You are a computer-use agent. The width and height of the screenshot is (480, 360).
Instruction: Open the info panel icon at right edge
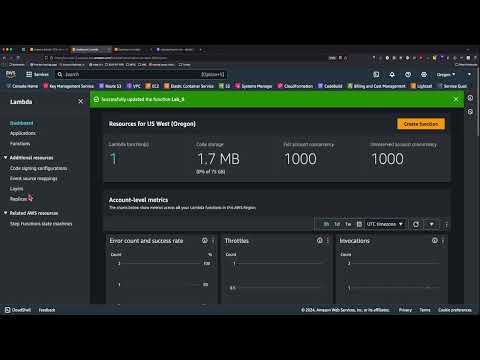click(x=470, y=98)
